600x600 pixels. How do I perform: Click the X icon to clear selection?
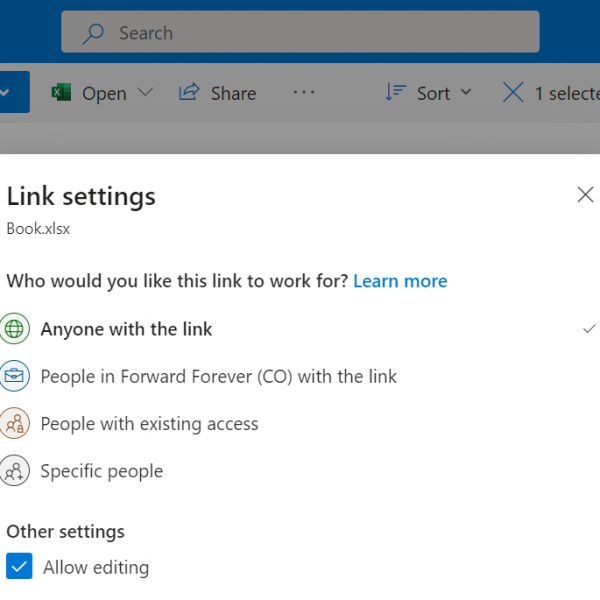(512, 92)
